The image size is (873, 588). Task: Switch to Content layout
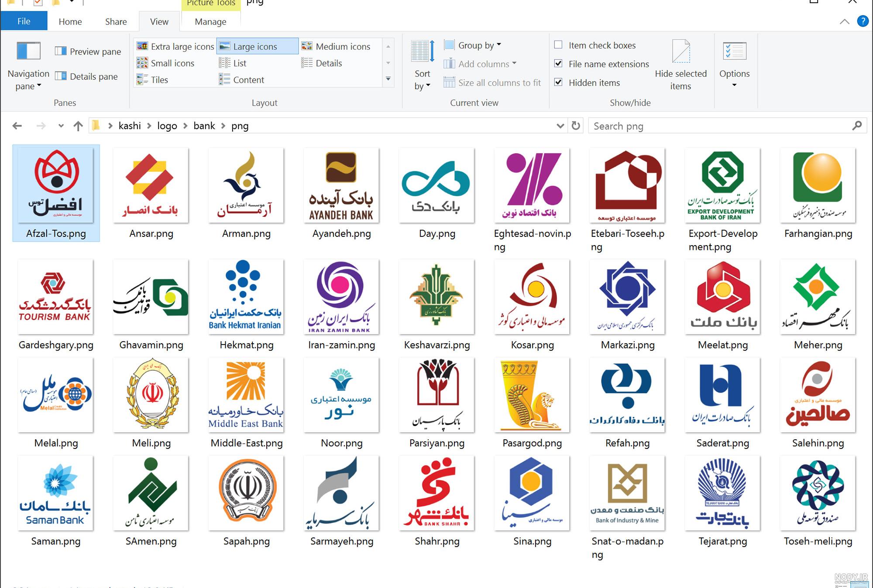241,80
